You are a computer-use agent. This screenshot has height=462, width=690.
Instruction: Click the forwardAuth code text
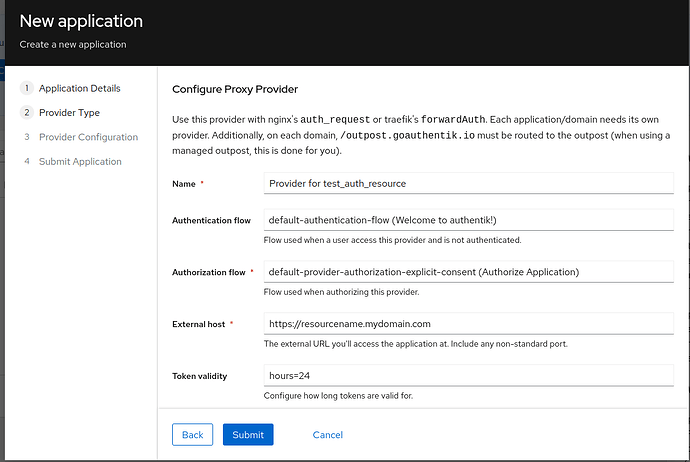(453, 120)
